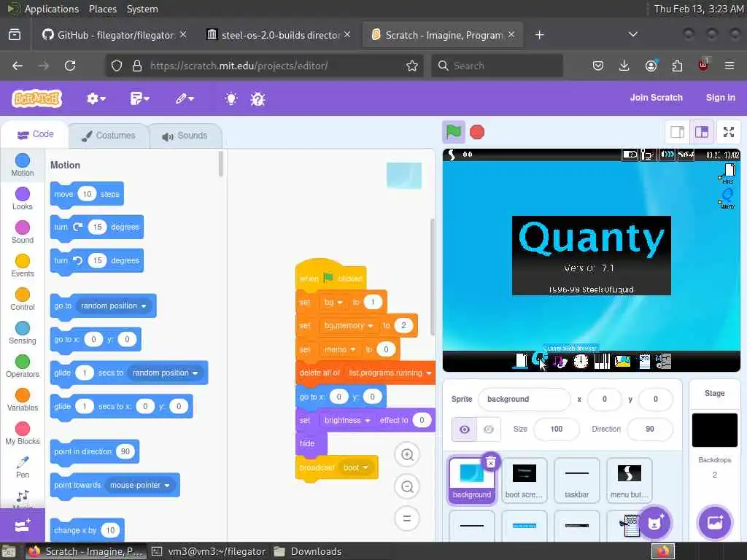
Task: Switch to small stage layout
Action: (x=677, y=132)
